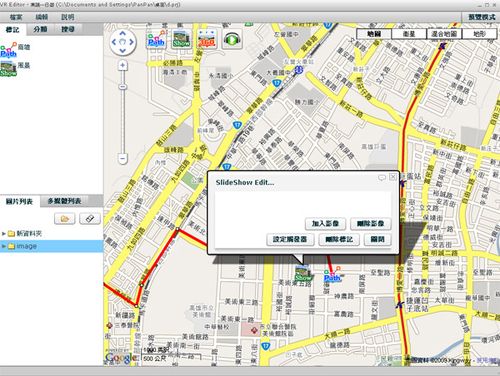This screenshot has height=376, width=500.
Task: Expand the image folder in tree
Action: click(4, 246)
